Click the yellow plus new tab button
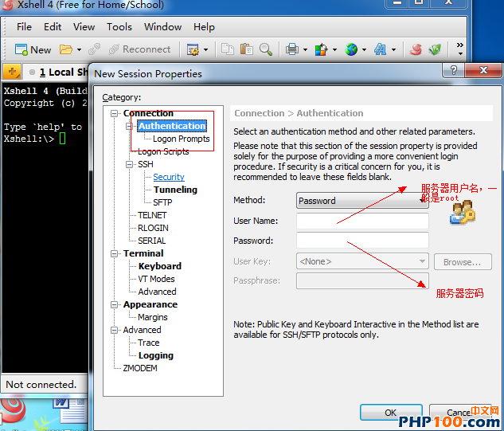This screenshot has height=431, width=504. 13,72
